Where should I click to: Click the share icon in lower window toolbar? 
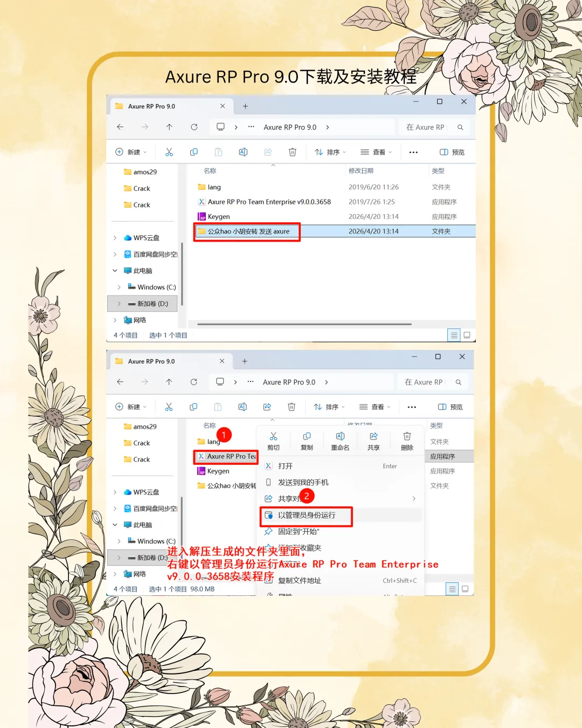click(267, 407)
